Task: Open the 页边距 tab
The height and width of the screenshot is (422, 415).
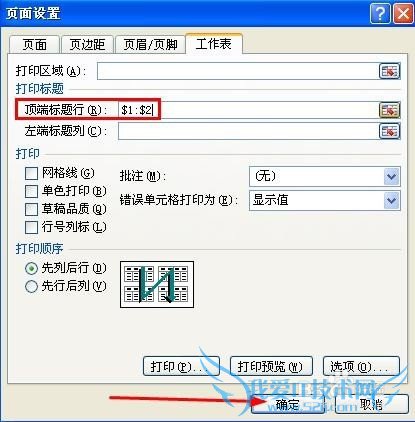Action: 87,45
